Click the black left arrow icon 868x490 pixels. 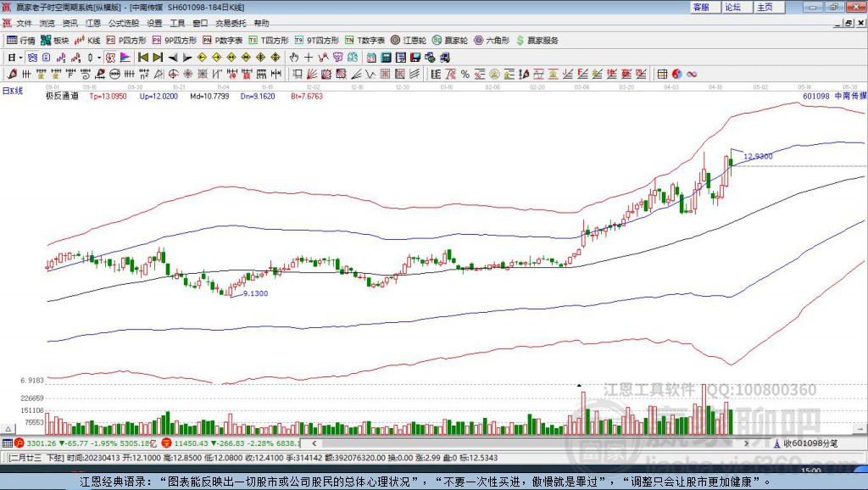click(x=173, y=58)
